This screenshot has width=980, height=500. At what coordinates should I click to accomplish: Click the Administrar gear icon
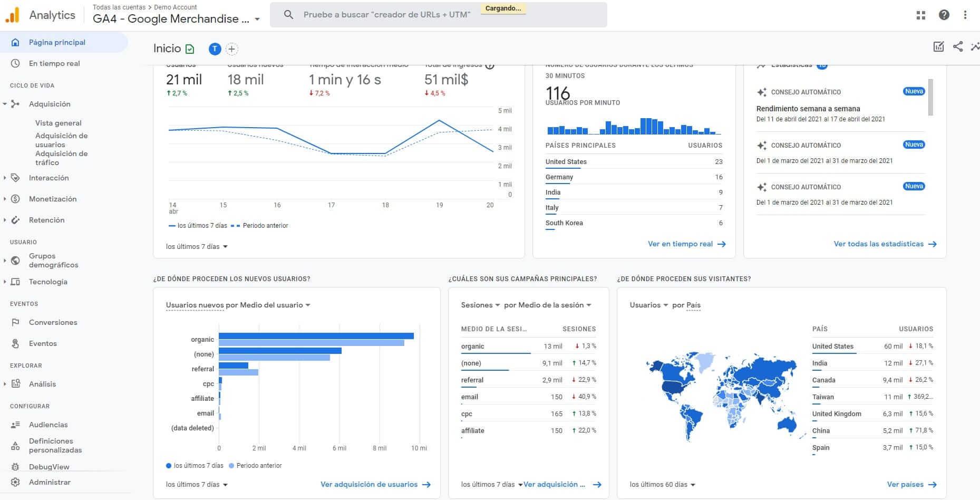[16, 482]
